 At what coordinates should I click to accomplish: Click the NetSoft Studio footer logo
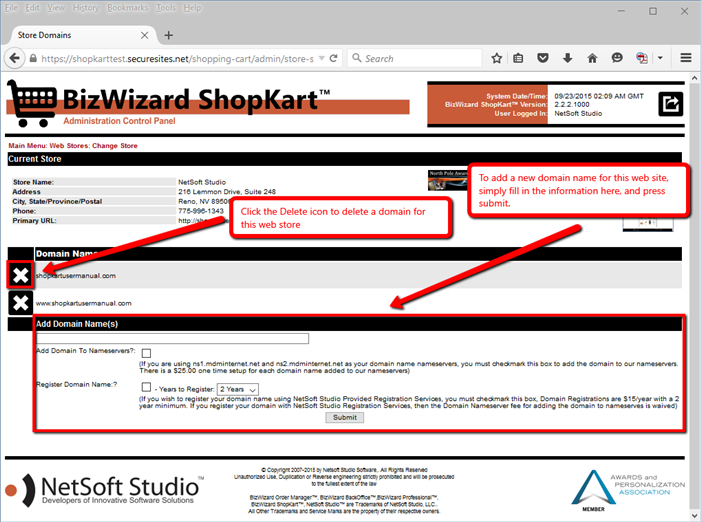pos(105,490)
